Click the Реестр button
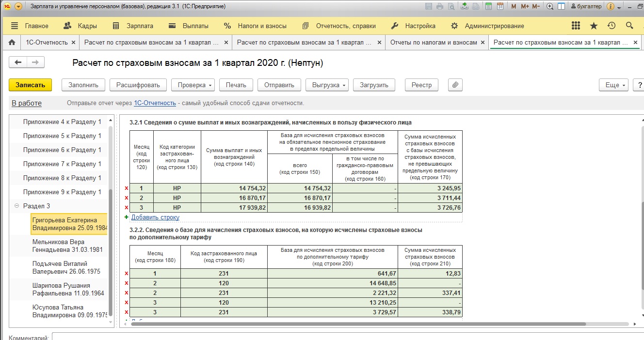The image size is (644, 340). click(x=421, y=85)
